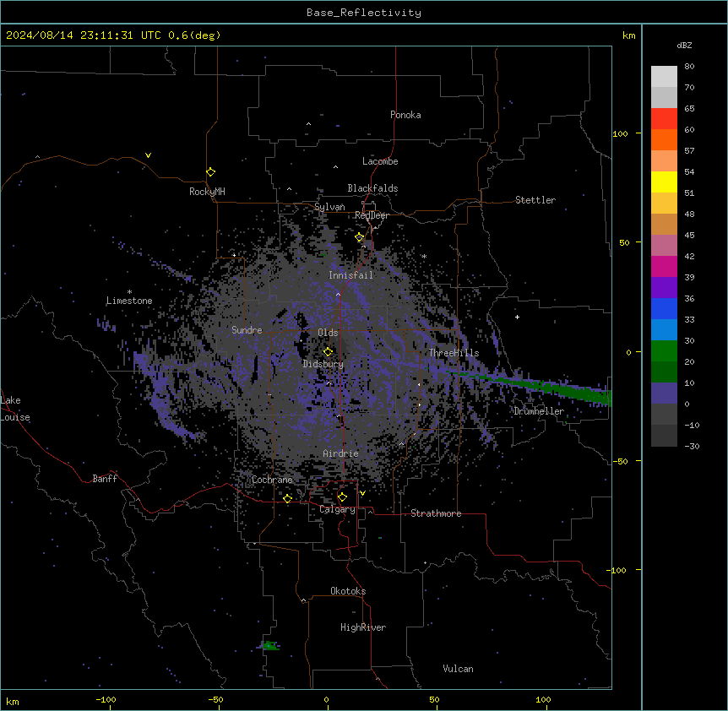Click the Sylvan label

tap(329, 207)
